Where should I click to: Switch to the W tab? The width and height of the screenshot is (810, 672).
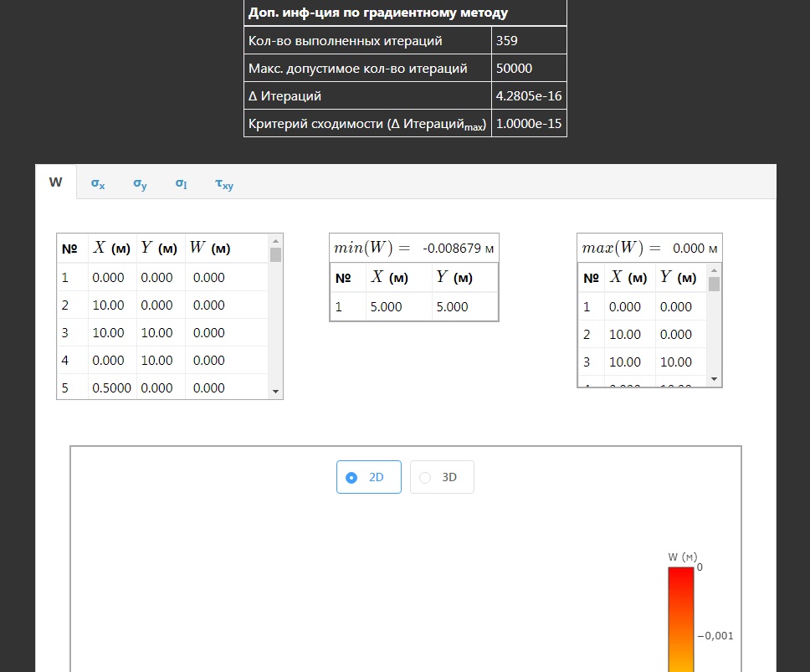56,182
